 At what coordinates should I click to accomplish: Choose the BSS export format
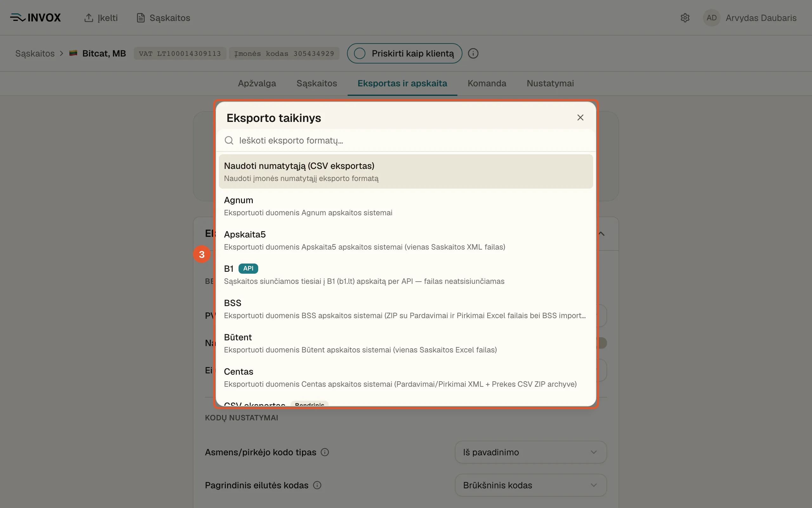click(x=406, y=308)
